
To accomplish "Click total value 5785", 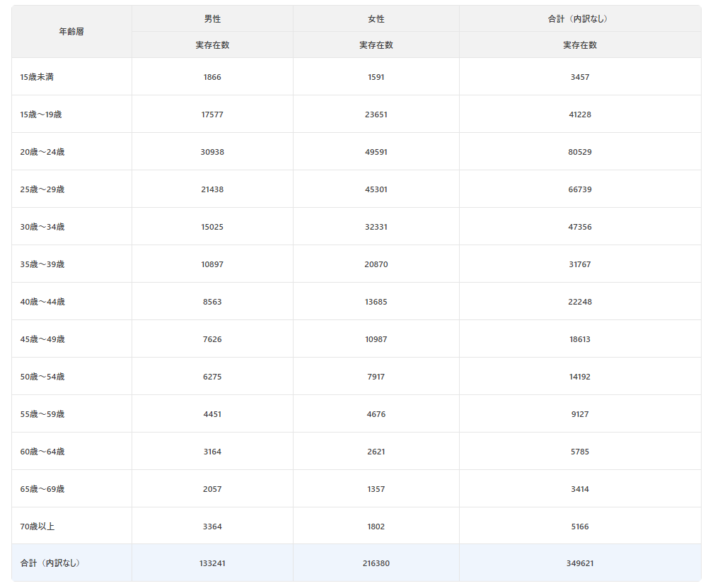I will pyautogui.click(x=580, y=452).
